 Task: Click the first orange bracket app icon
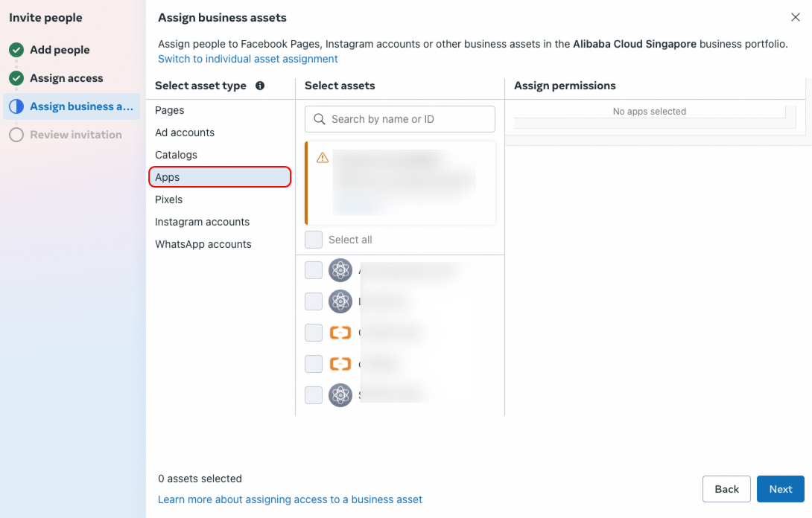coord(340,333)
